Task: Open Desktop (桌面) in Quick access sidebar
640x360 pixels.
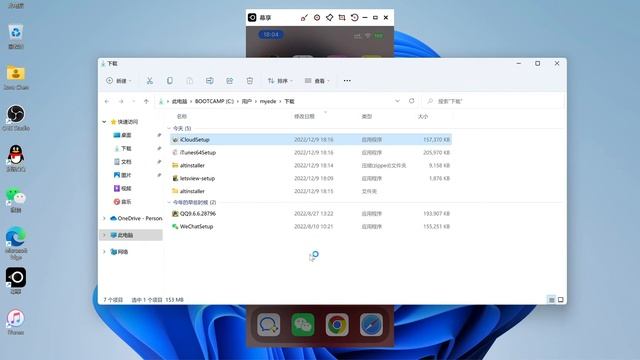Action: 126,135
